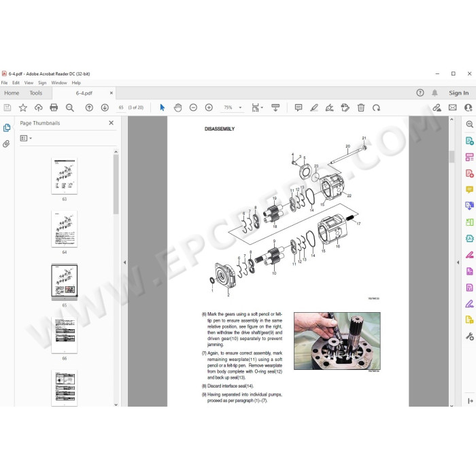Close the Page Thumbnails panel
Screen dimensions: 476x476
[111, 122]
